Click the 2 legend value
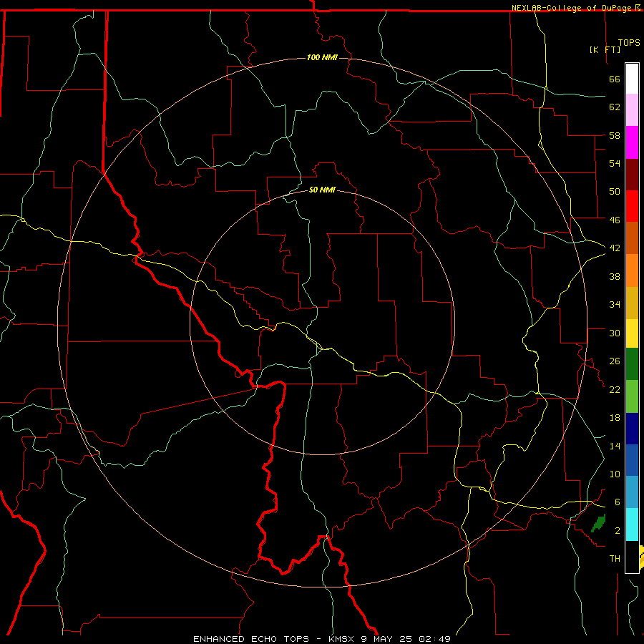This screenshot has height=644, width=644. 617,530
